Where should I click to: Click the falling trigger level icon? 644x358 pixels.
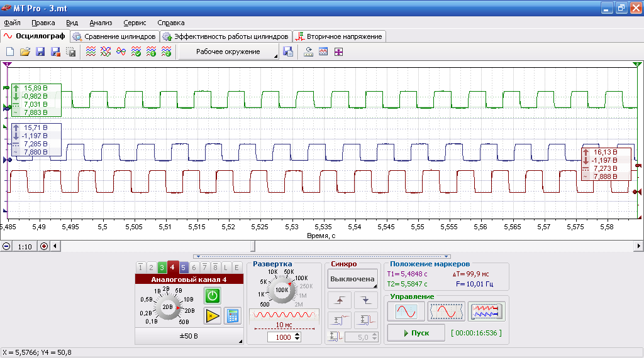366,320
